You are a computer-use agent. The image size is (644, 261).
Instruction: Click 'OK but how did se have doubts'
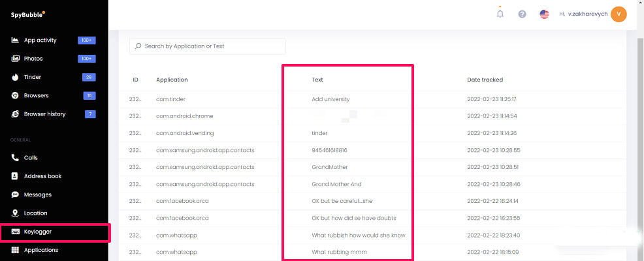pyautogui.click(x=354, y=218)
